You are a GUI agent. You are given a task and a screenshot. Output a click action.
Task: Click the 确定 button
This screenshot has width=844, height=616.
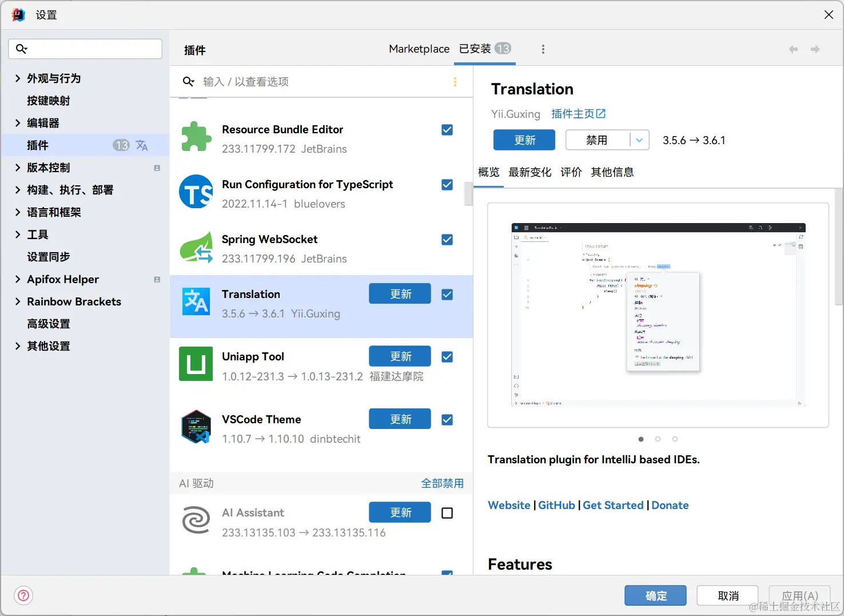coord(655,595)
